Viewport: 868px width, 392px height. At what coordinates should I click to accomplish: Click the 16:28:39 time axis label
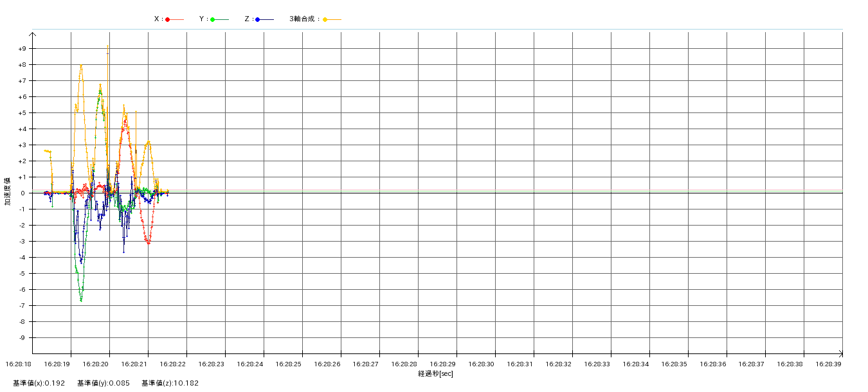tap(828, 364)
